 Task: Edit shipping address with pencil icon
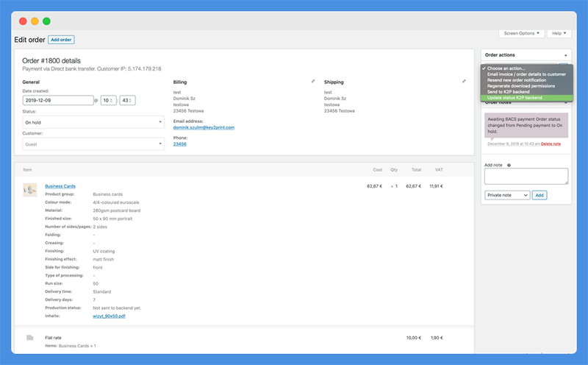click(x=464, y=81)
